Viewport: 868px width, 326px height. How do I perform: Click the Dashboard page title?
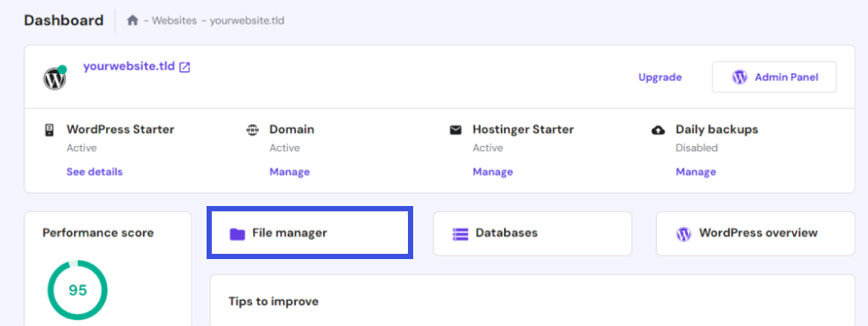click(63, 21)
